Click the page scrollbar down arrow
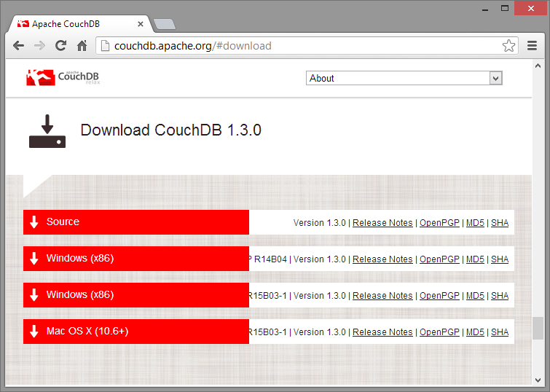This screenshot has width=550, height=392. (538, 380)
